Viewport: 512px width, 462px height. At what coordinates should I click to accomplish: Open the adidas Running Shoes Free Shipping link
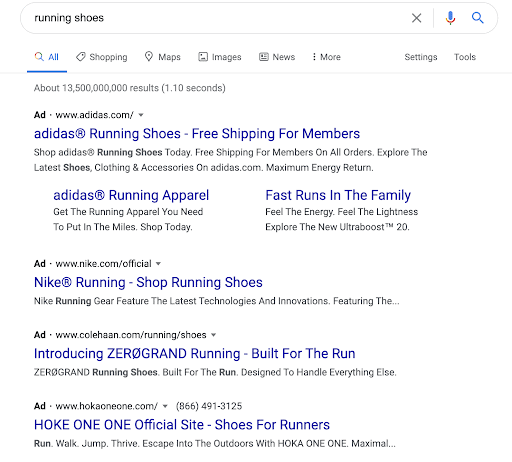point(197,134)
